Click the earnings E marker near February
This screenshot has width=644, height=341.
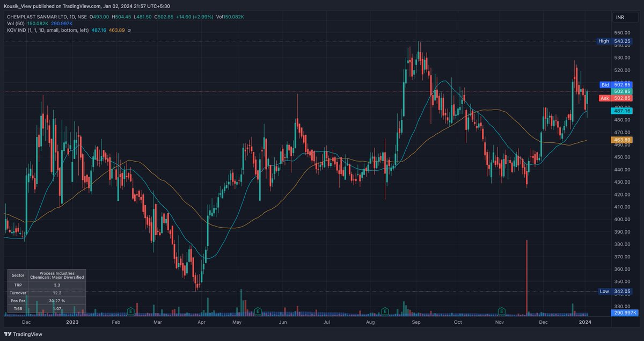tap(130, 310)
